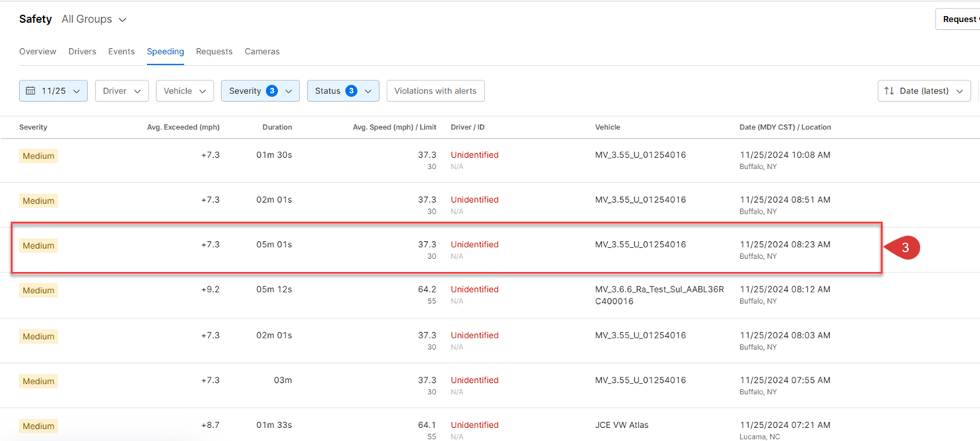Image resolution: width=980 pixels, height=441 pixels.
Task: Click the sort arrows icon beside Date (latest)
Action: click(889, 91)
